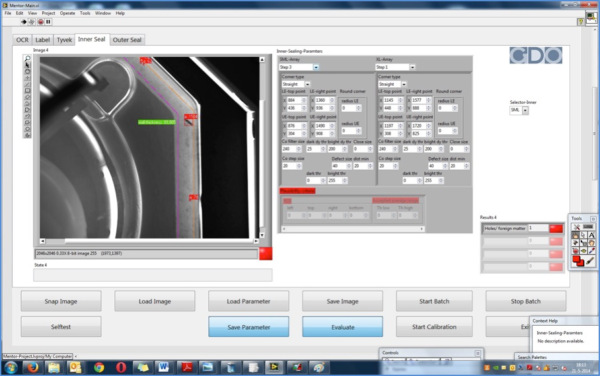Select the operate hand tool in Tools palette

(x=576, y=235)
